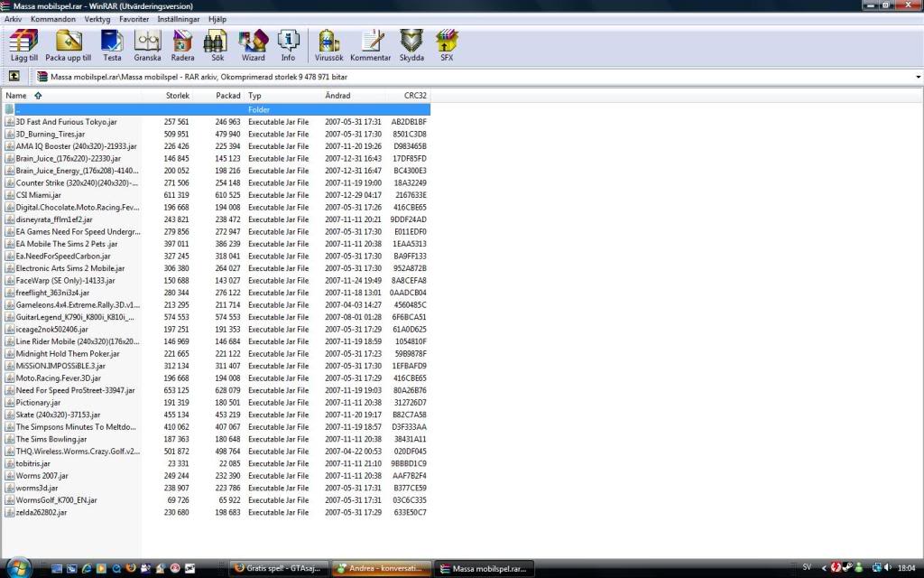Click the Radera delete icon
This screenshot has height=578, width=924.
[182, 45]
